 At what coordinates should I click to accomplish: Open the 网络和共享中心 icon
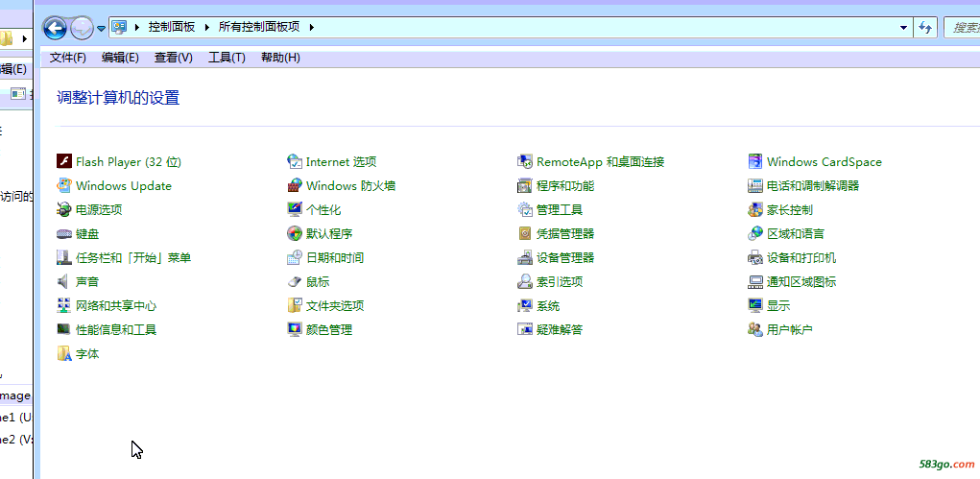tap(64, 306)
